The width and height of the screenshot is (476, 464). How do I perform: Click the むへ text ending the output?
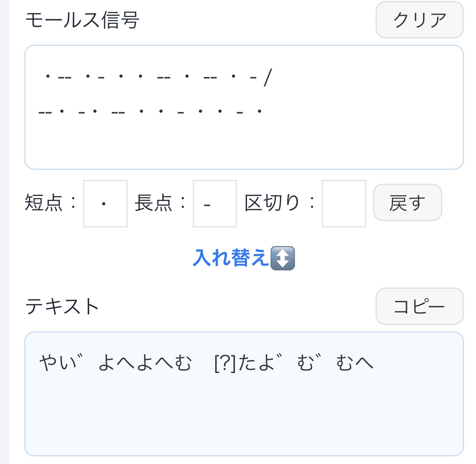click(x=354, y=363)
